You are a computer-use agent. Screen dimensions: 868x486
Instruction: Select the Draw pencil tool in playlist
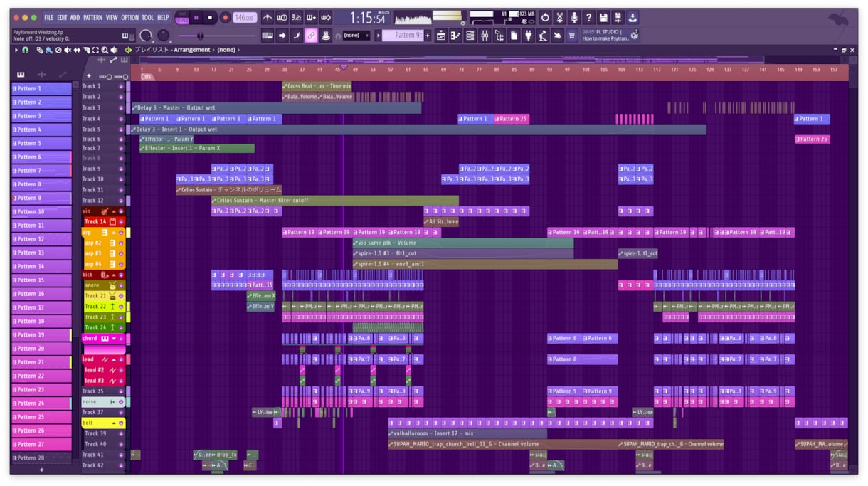point(40,50)
